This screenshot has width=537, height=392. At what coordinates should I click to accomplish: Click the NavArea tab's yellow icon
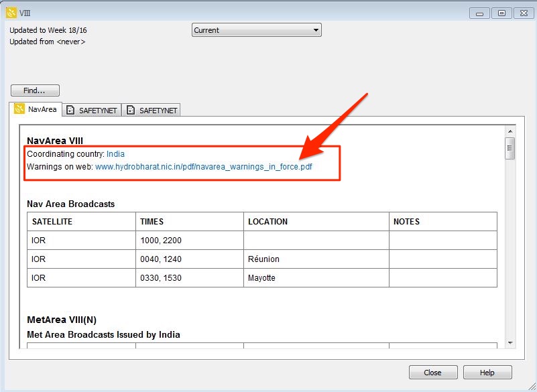click(x=19, y=109)
